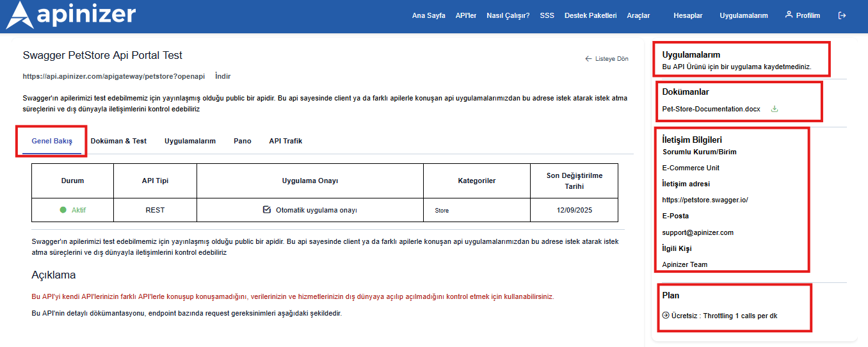The height and width of the screenshot is (347, 868).
Task: Open the Pet-Store-Documentation.docx file link
Action: coord(711,109)
